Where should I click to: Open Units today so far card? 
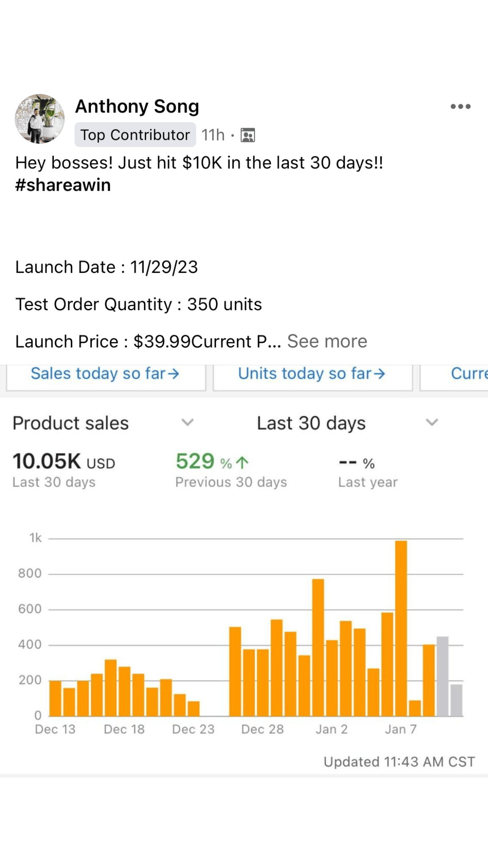click(x=312, y=374)
